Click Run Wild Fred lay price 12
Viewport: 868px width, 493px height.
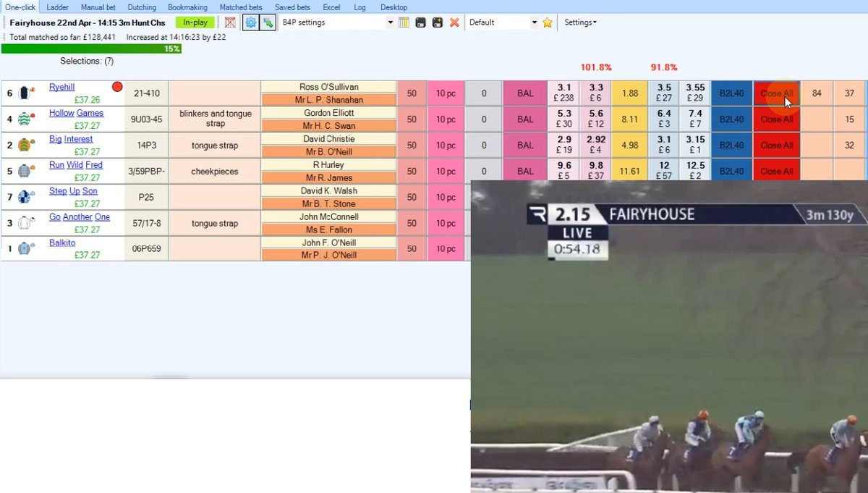[x=664, y=172]
